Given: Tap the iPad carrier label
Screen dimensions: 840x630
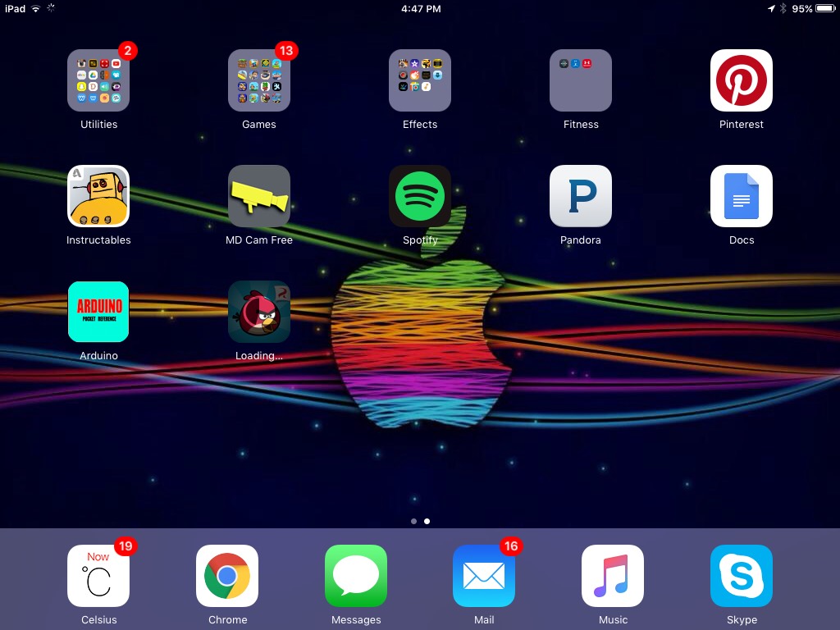Looking at the screenshot, I should (x=15, y=8).
